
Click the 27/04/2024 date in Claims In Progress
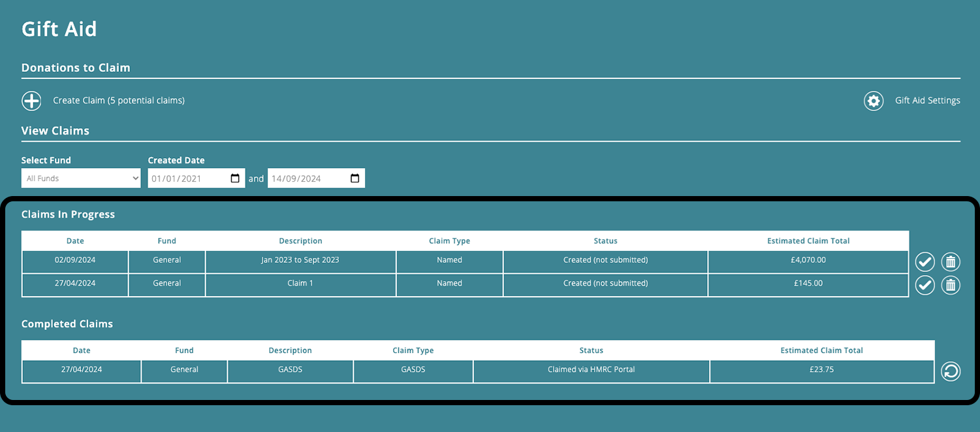(x=75, y=284)
